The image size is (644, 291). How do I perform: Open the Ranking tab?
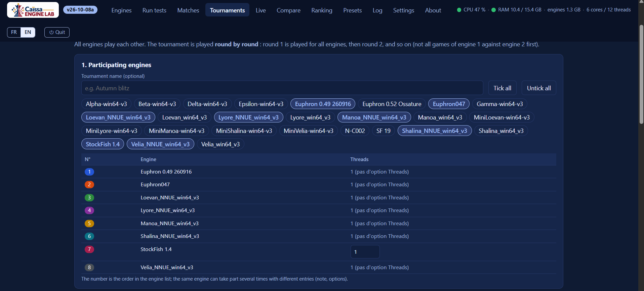point(322,10)
